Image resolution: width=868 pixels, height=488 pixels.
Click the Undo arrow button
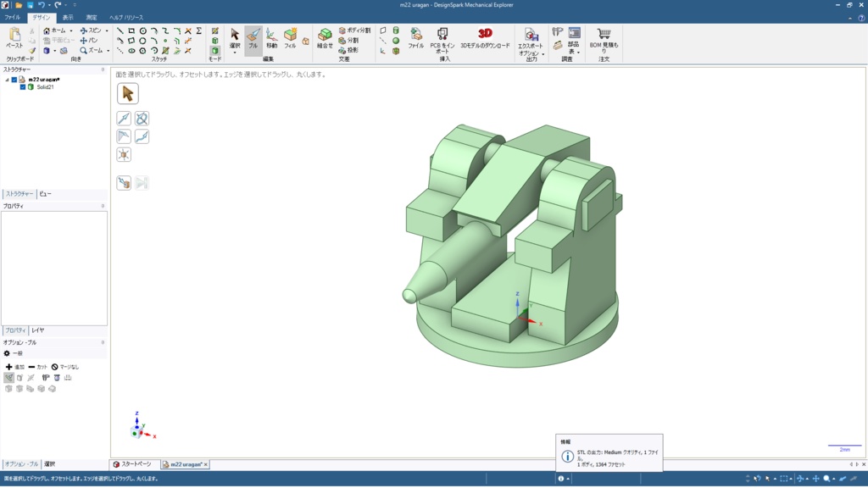click(42, 5)
